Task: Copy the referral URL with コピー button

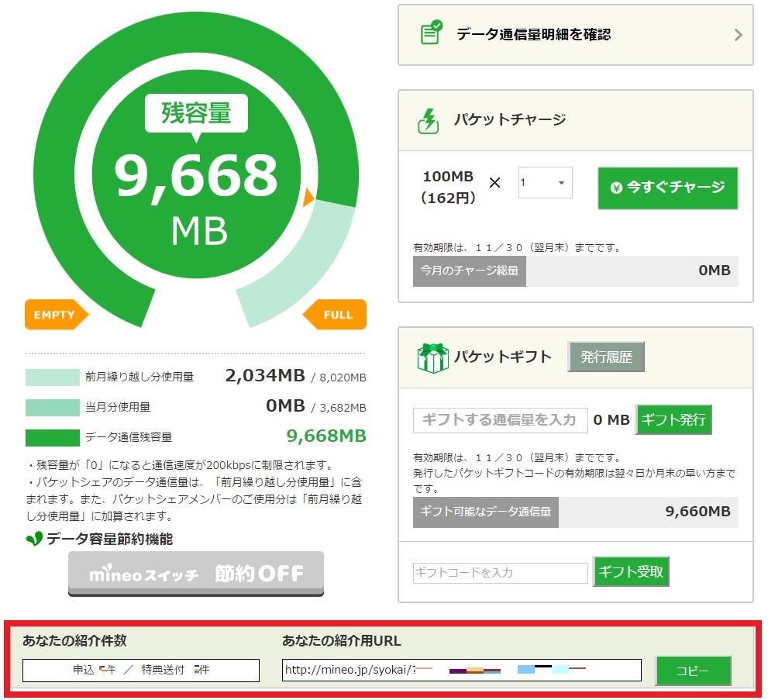Action: pos(693,671)
